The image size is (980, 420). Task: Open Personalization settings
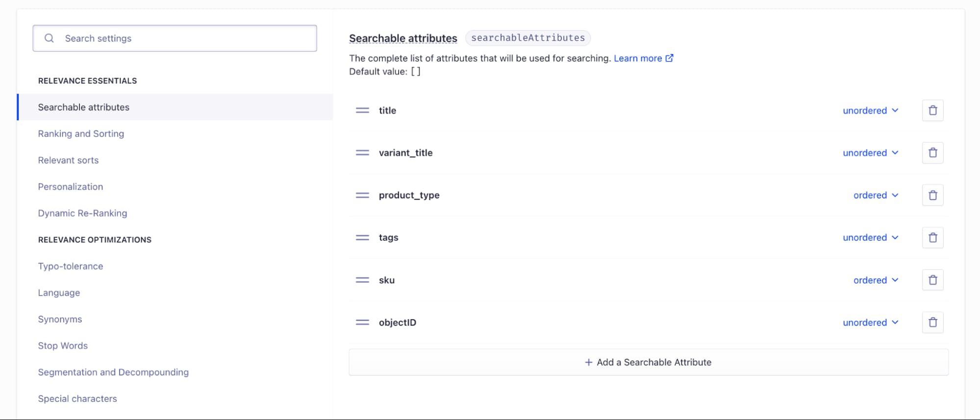coord(71,187)
